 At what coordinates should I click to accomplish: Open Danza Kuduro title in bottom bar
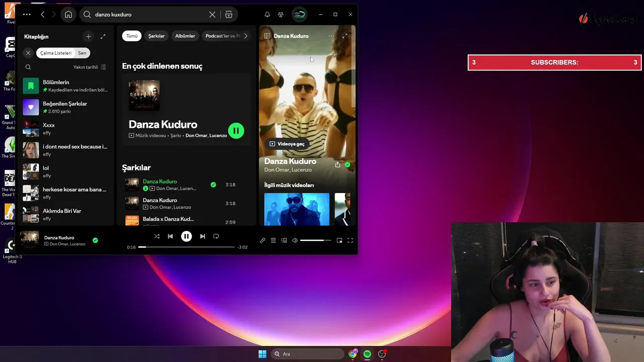[x=59, y=238]
